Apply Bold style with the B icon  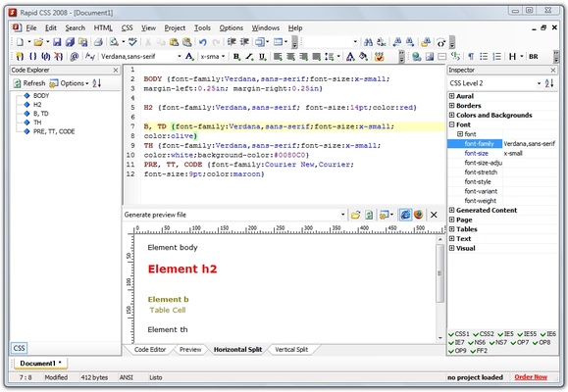click(x=236, y=57)
